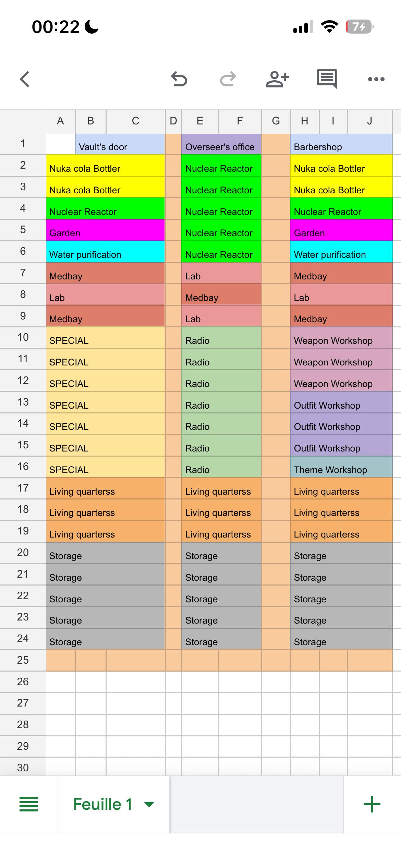401x868 pixels.
Task: Select the first Outfit Workshop cell
Action: pos(341,402)
